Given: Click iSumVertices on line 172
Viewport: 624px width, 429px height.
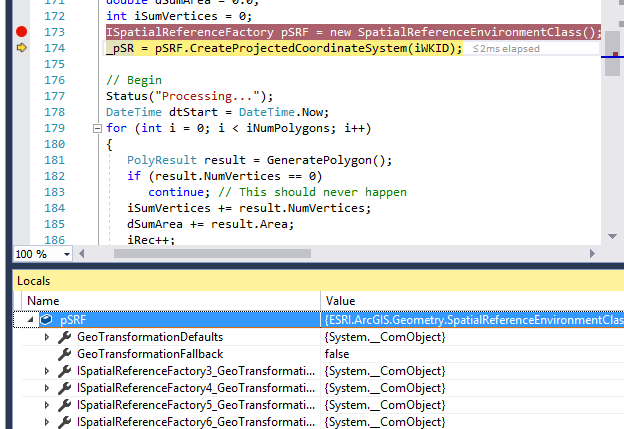Looking at the screenshot, I should click(176, 16).
